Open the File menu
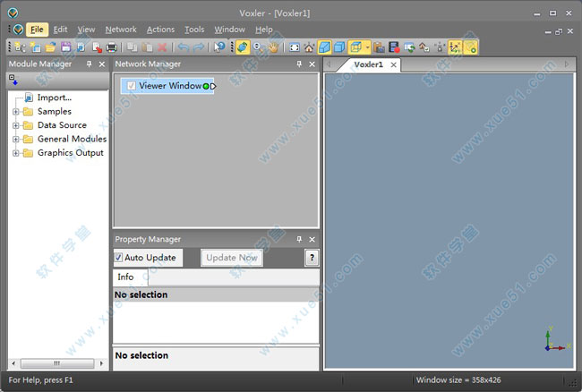This screenshot has height=392, width=582. [x=37, y=30]
